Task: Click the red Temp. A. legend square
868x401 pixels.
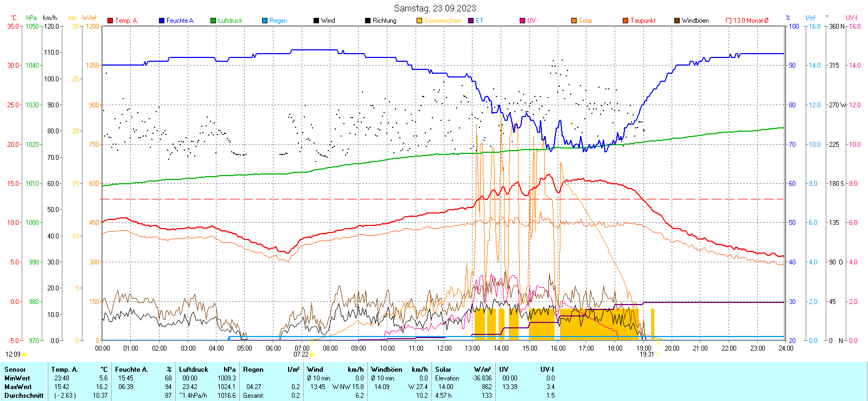Action: 110,21
